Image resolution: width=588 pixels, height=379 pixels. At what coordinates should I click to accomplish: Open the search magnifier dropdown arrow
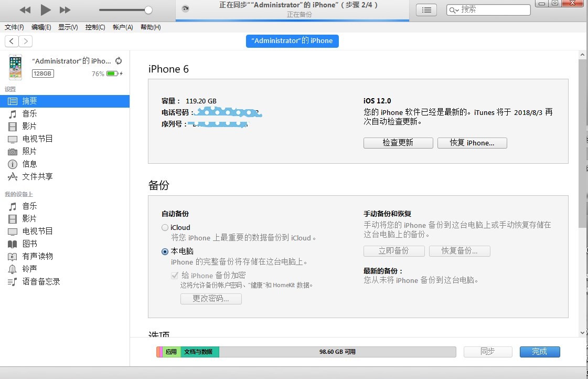click(x=454, y=10)
